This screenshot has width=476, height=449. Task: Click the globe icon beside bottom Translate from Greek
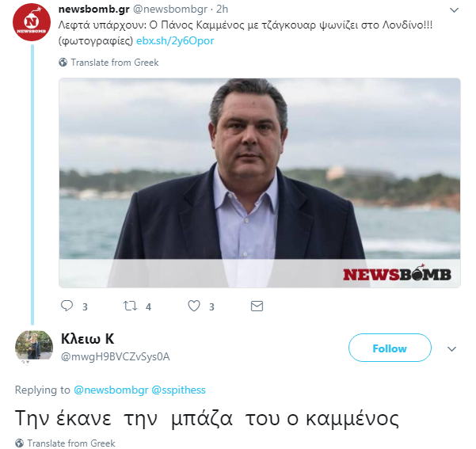(x=20, y=443)
